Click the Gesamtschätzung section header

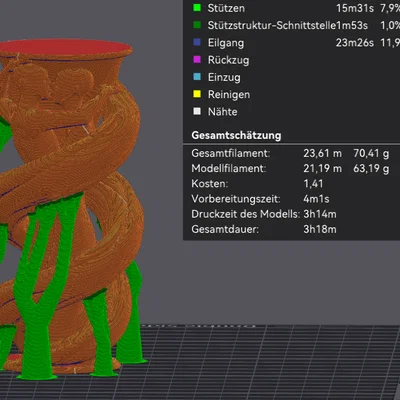point(236,135)
